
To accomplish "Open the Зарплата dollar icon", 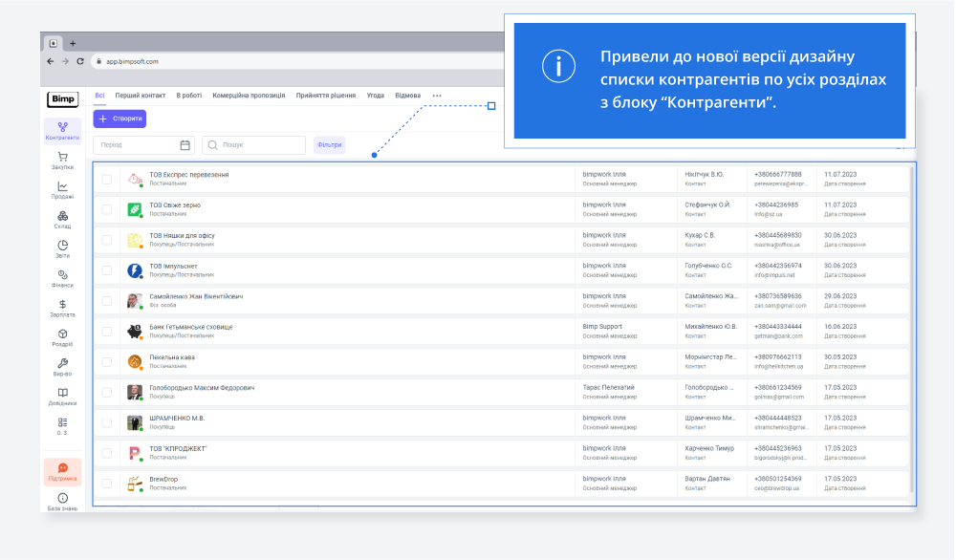I will coord(62,305).
